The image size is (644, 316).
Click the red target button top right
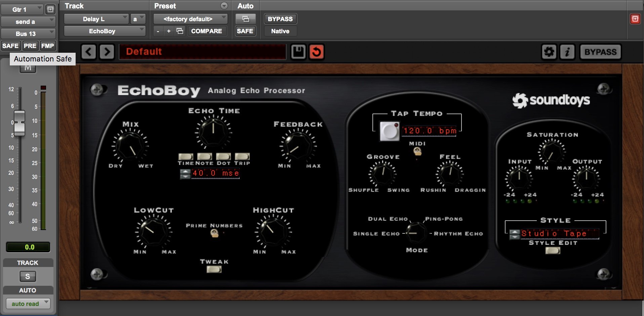pos(635,19)
